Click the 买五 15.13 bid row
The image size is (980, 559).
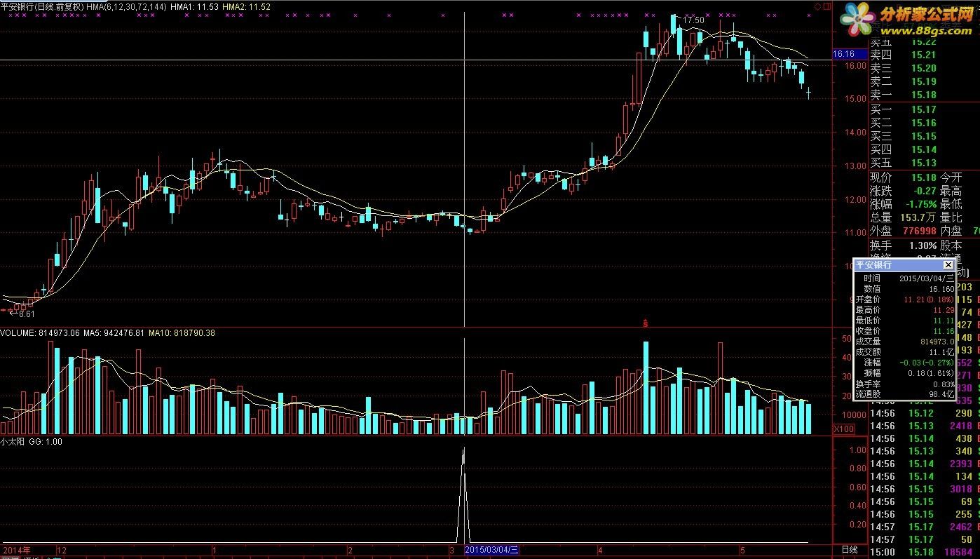pyautogui.click(x=905, y=163)
